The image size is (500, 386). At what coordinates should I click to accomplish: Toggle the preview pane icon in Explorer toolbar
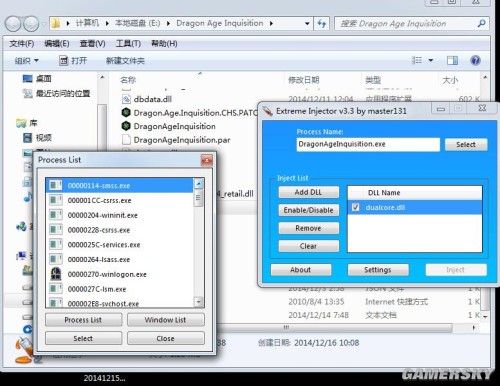click(x=452, y=60)
